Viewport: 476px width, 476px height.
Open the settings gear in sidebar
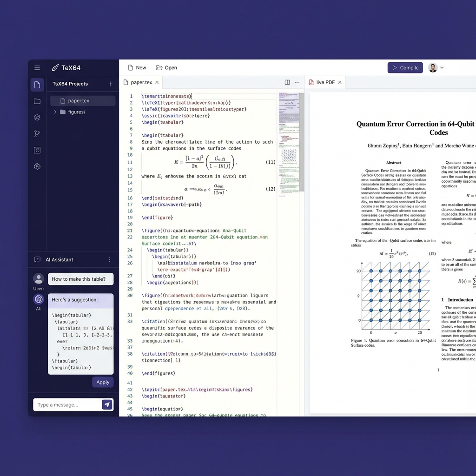(37, 166)
